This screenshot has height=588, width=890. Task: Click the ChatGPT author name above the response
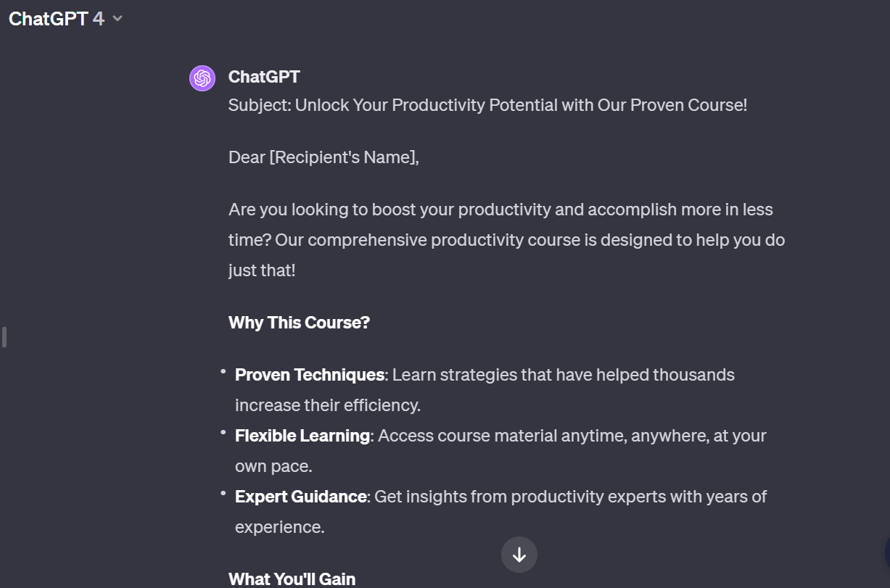(x=264, y=77)
